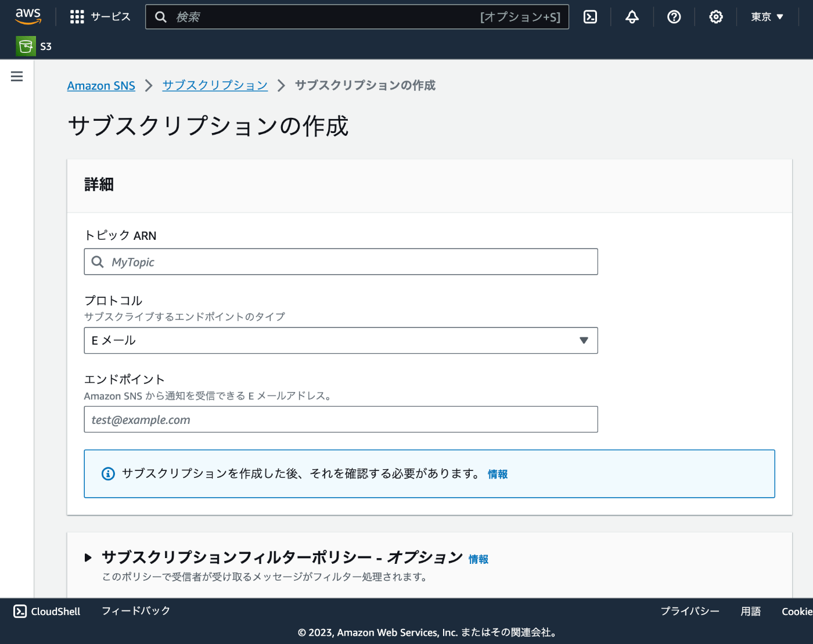
Task: Open the S3 service shortcut icon
Action: point(26,46)
